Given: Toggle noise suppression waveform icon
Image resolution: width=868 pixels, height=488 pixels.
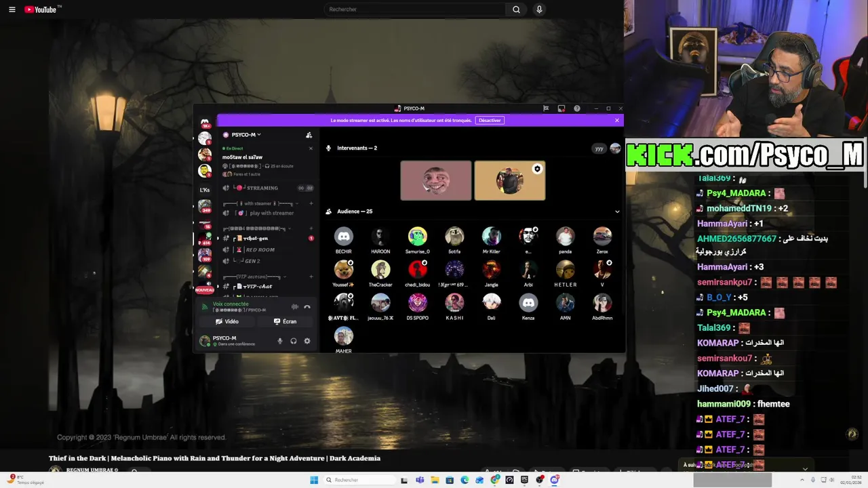Looking at the screenshot, I should point(294,307).
